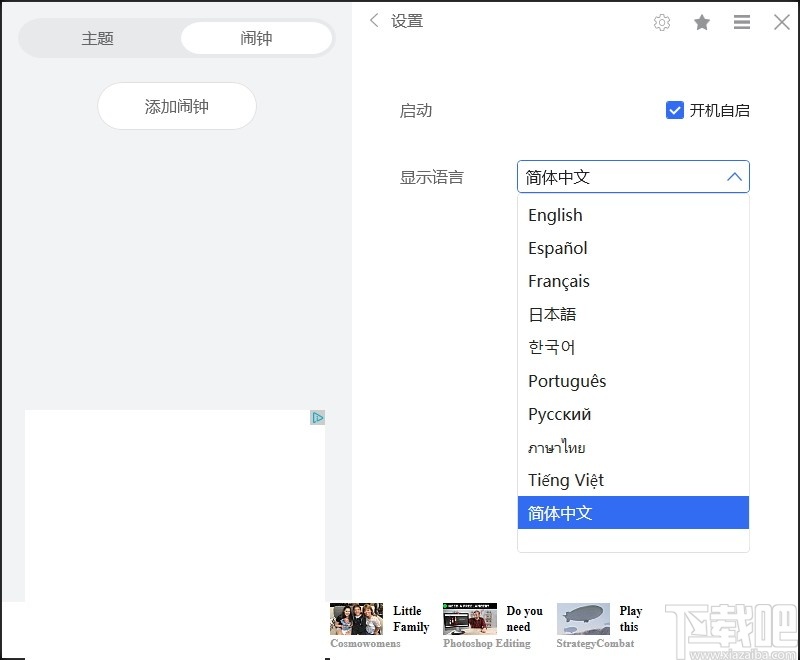Viewport: 800px width, 660px height.
Task: Switch to the 闹钟 tab
Action: click(255, 38)
